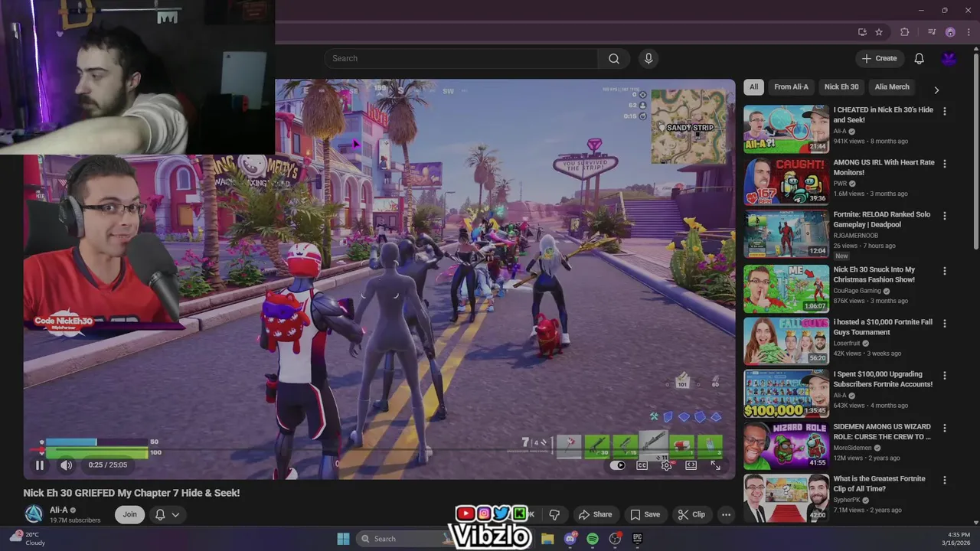Open Windows Start menu

tap(343, 539)
